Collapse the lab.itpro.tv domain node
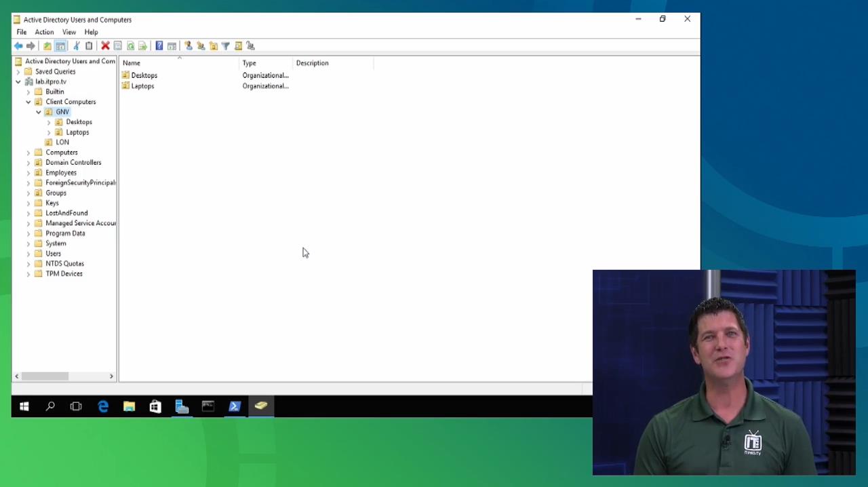Image resolution: width=868 pixels, height=487 pixels. point(18,81)
